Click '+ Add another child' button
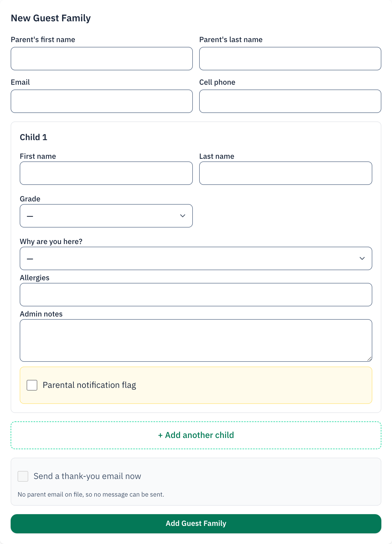The height and width of the screenshot is (544, 392). [x=196, y=435]
